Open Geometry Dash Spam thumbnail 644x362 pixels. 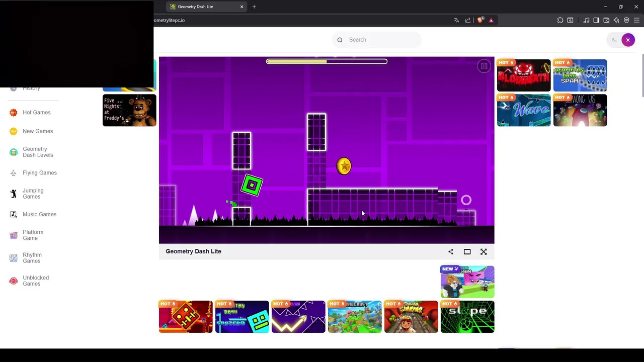(x=580, y=75)
